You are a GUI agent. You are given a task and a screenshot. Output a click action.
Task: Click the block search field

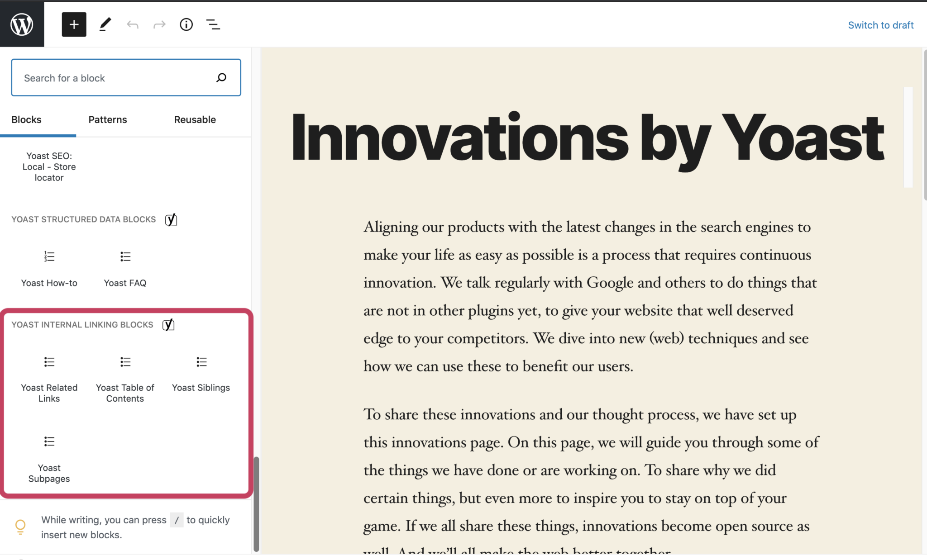click(x=126, y=77)
